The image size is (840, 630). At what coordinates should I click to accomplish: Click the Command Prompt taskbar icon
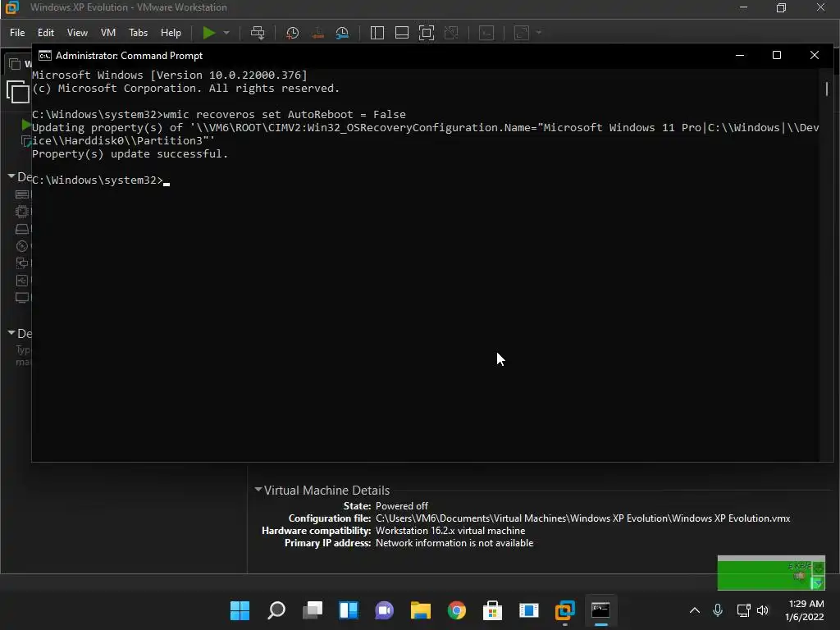pyautogui.click(x=600, y=610)
